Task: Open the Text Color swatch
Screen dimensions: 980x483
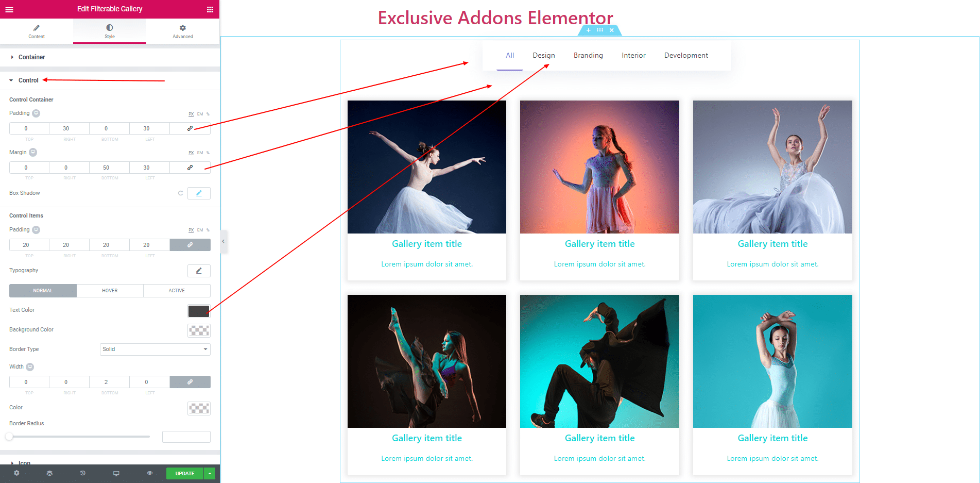Action: (x=199, y=311)
